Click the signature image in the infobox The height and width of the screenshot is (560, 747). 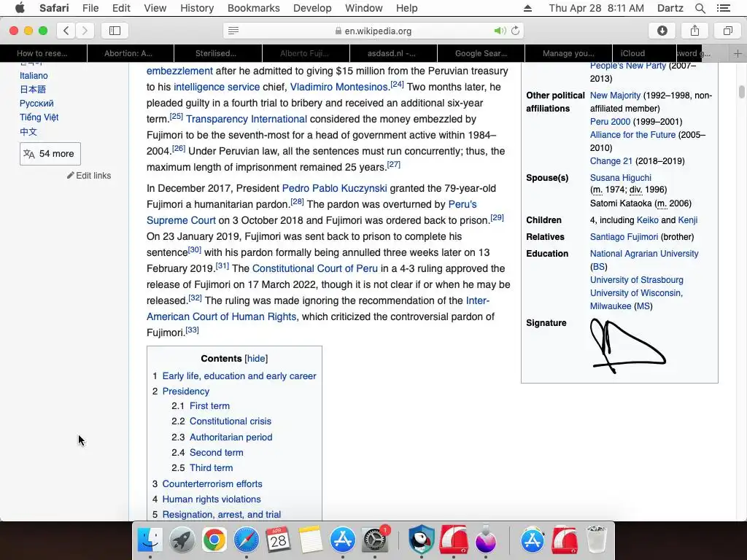point(627,346)
